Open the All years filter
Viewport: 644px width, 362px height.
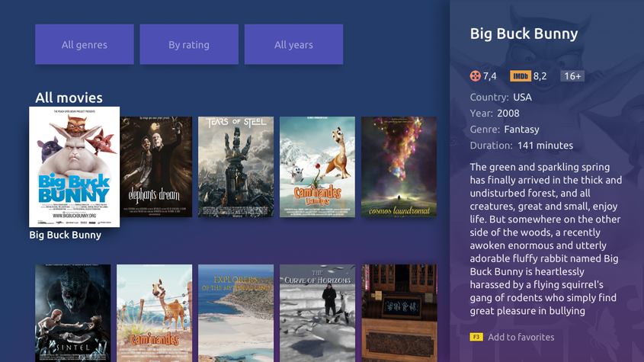click(x=293, y=44)
